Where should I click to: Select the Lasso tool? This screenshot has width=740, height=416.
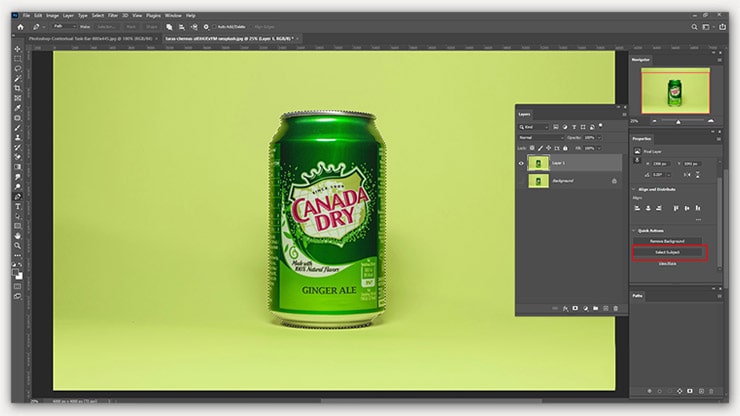tap(17, 68)
